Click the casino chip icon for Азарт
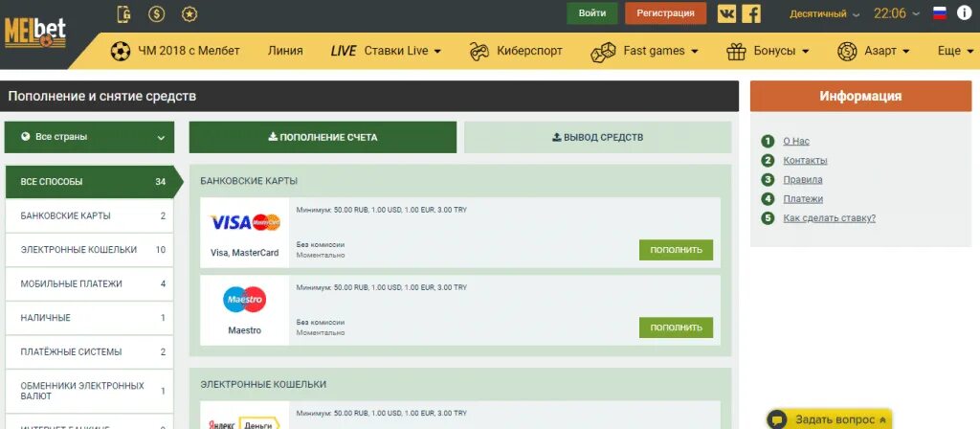Viewport: 980px width, 429px height. tap(847, 51)
